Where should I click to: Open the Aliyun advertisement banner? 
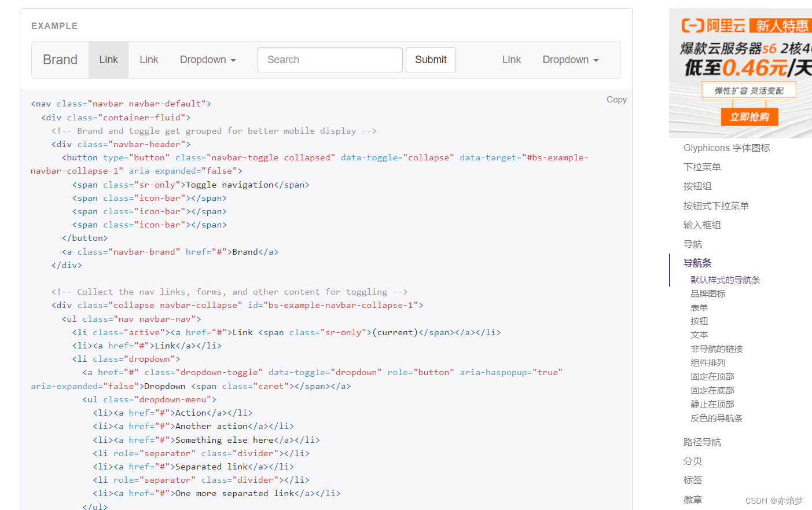[741, 58]
